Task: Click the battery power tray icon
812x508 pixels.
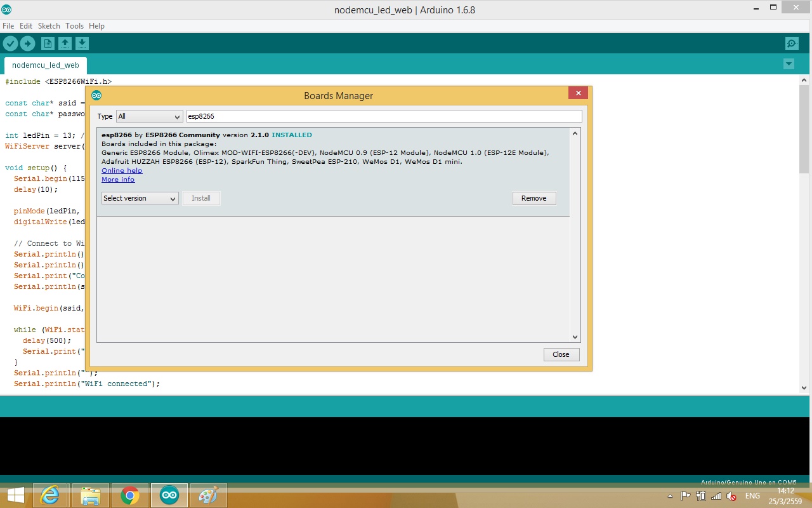Action: tap(701, 496)
